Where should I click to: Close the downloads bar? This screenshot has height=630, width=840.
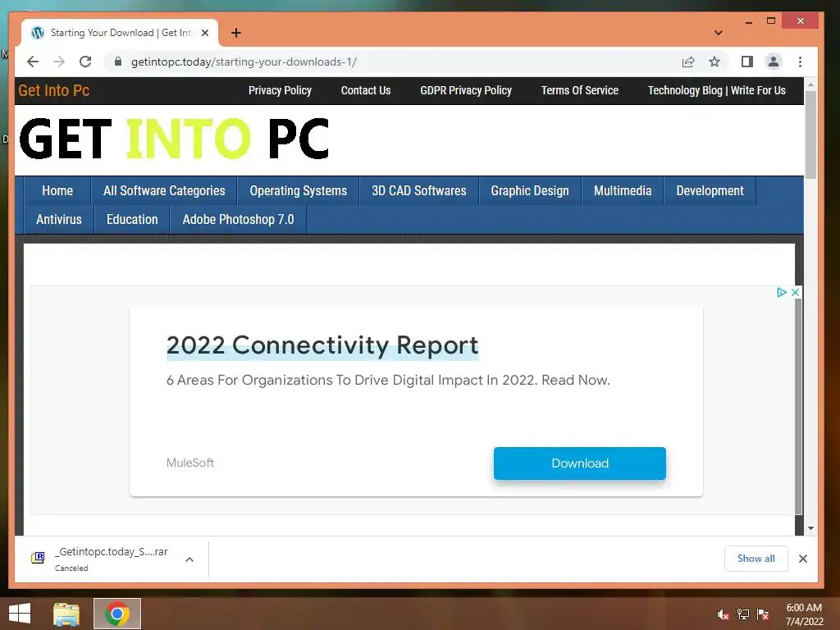802,559
